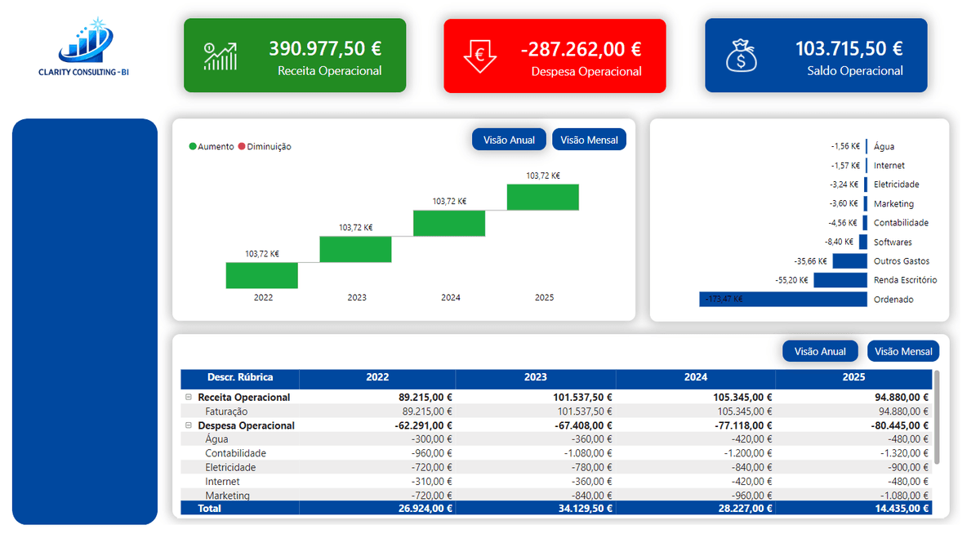The height and width of the screenshot is (543, 980).
Task: Click the 2025 green bar in the waterfall chart
Action: click(542, 198)
